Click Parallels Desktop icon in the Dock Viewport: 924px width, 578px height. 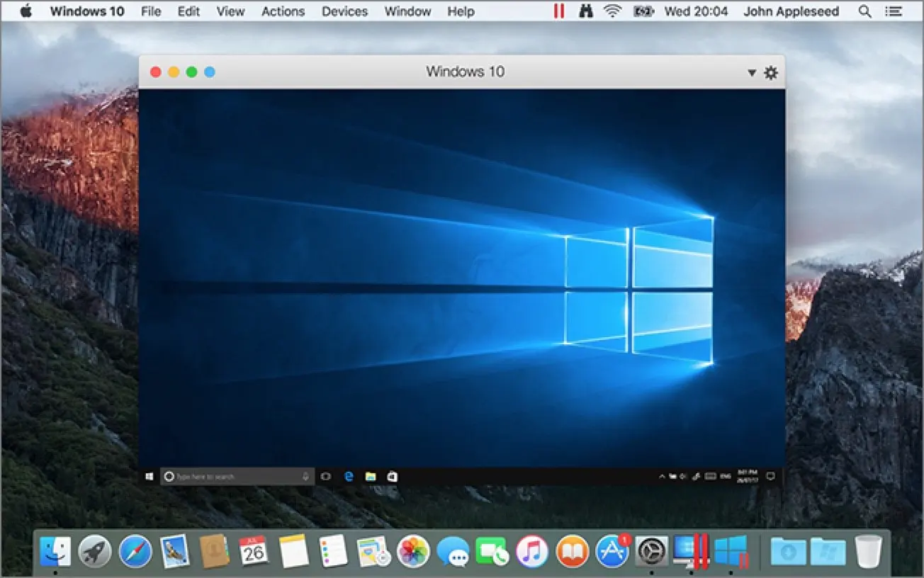point(692,551)
